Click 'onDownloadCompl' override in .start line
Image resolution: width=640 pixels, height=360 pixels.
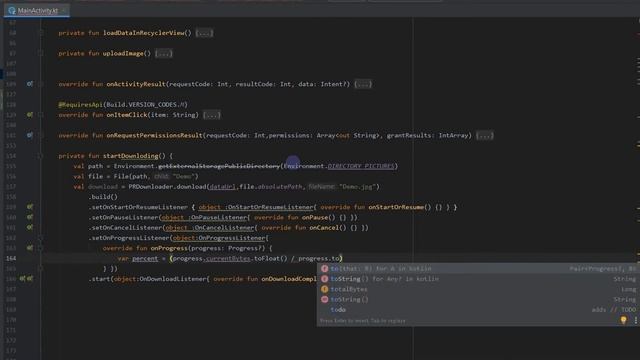click(289, 279)
